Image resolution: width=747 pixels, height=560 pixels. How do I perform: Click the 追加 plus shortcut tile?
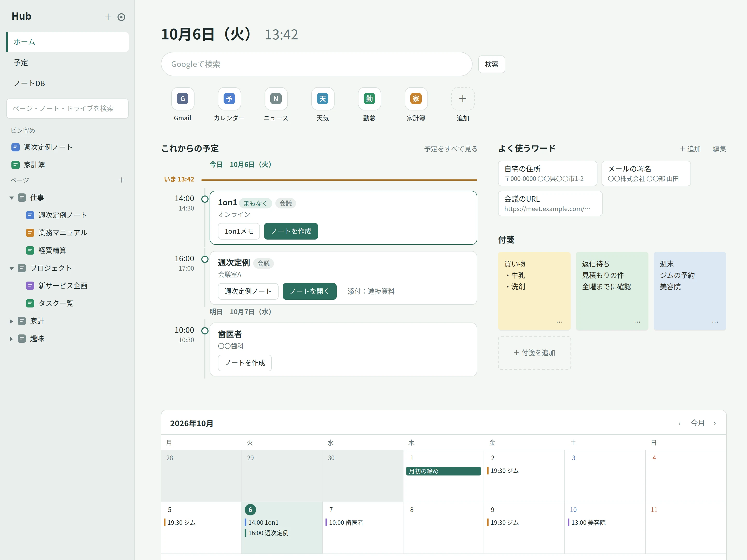click(463, 99)
